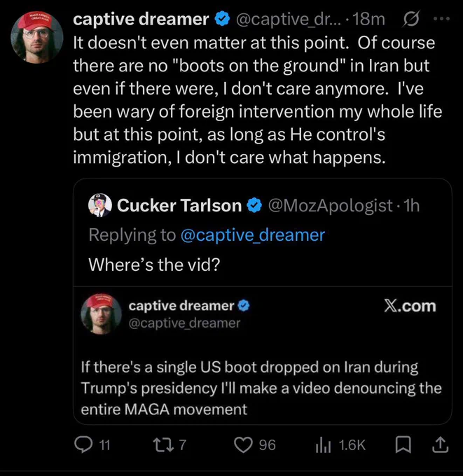Open the Cucker Tarlson display name
The width and height of the screenshot is (463, 476).
(179, 205)
